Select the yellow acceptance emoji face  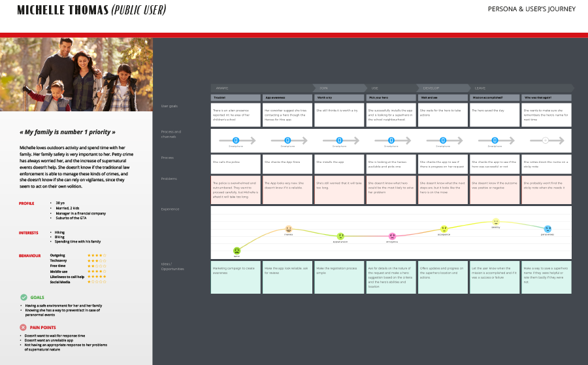coord(444,229)
